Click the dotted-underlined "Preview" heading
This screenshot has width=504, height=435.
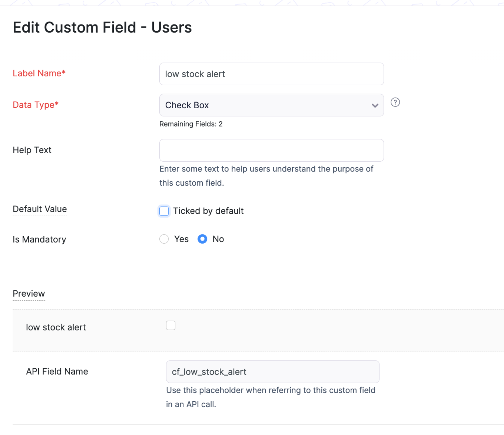click(29, 294)
